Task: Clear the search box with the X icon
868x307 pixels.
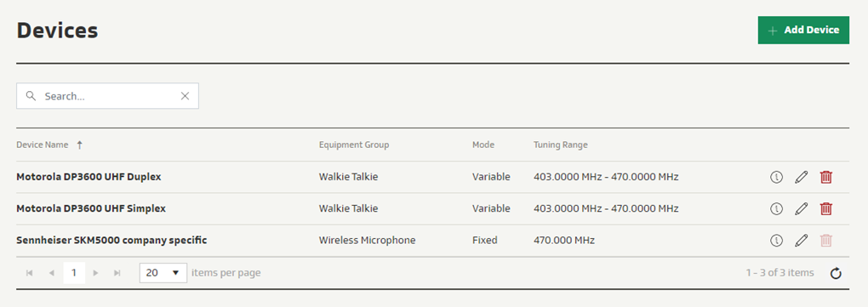Action: coord(185,96)
